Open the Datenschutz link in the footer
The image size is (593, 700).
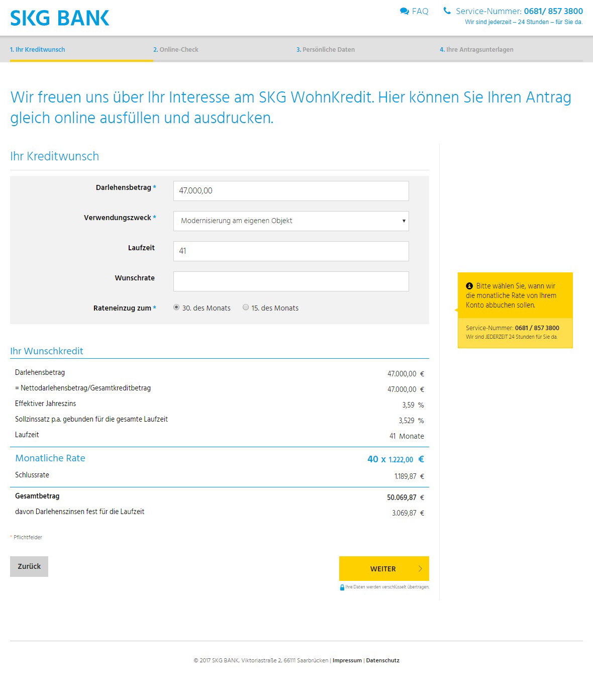pos(382,660)
